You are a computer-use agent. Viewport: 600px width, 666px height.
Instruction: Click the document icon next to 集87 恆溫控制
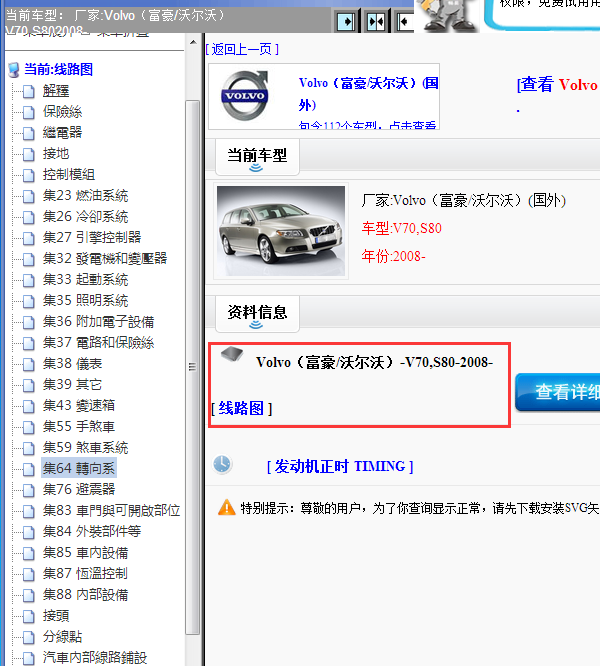pos(28,574)
